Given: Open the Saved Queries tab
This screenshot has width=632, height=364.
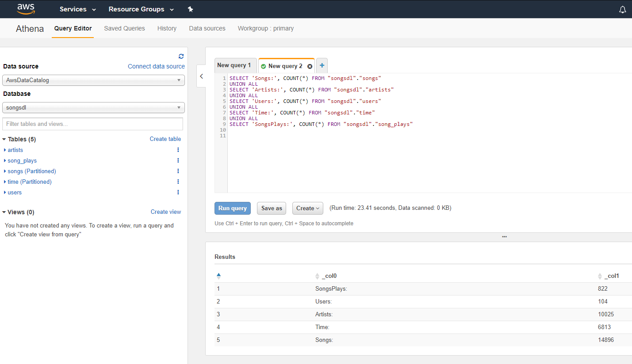Looking at the screenshot, I should point(124,28).
